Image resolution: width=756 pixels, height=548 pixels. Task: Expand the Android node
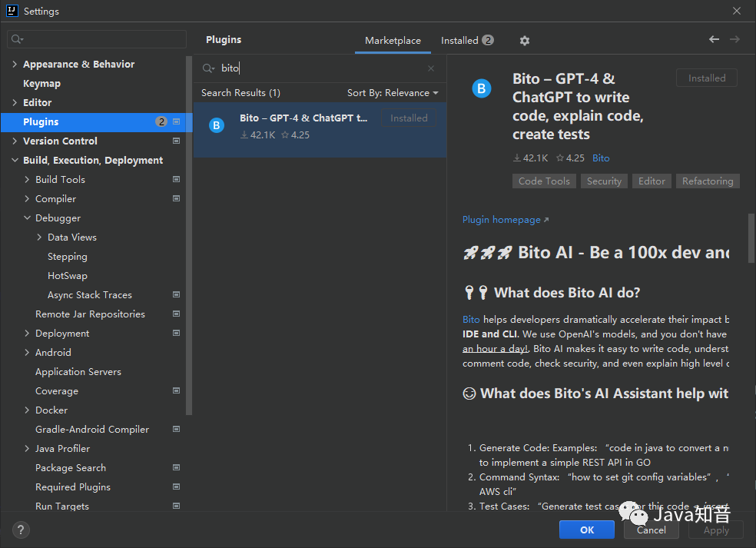point(27,352)
